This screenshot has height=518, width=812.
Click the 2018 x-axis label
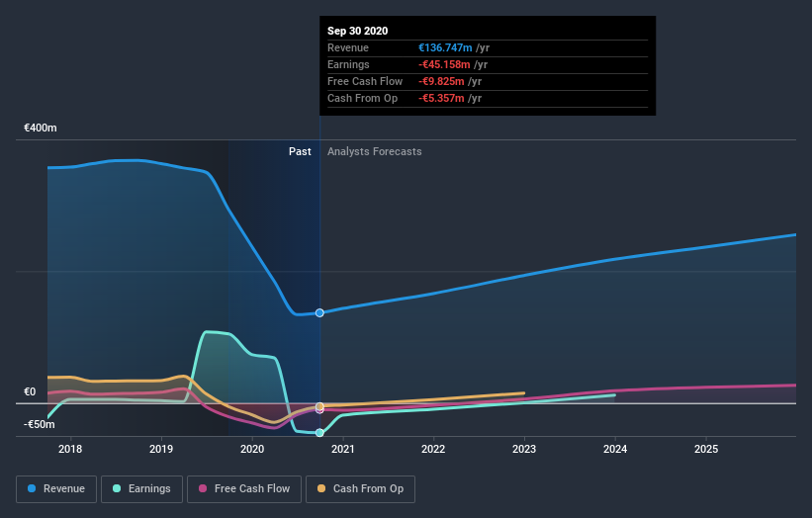pyautogui.click(x=70, y=449)
